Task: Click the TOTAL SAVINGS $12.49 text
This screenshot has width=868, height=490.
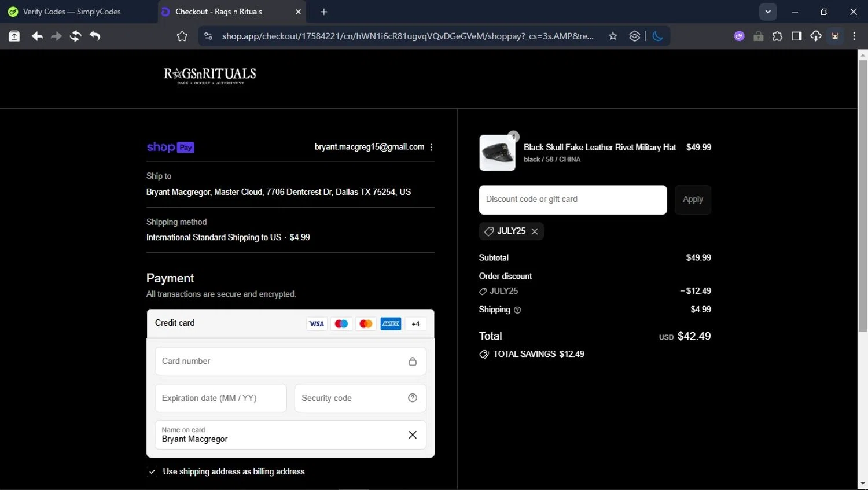Action: 538,354
